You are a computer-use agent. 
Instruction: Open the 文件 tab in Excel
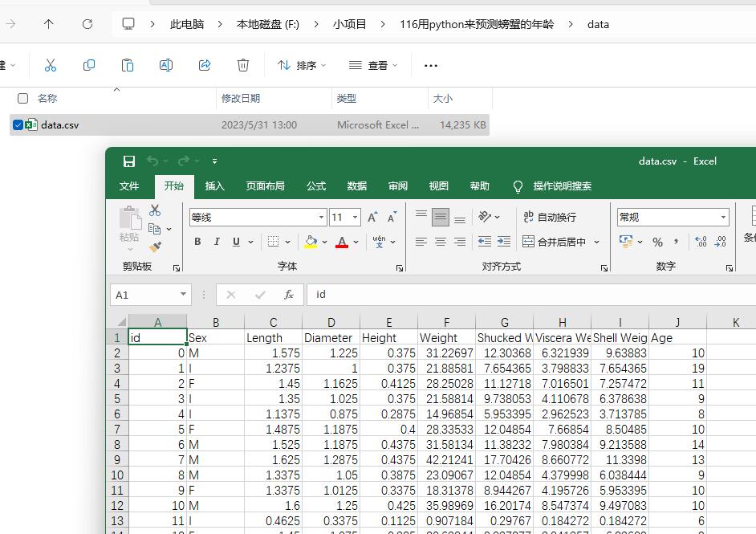point(129,186)
